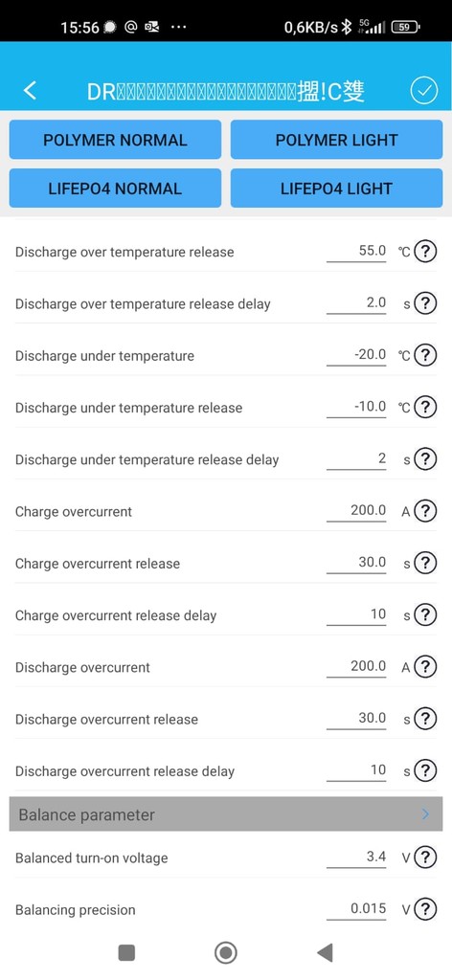Collapse the Balance parameter section

tap(226, 813)
